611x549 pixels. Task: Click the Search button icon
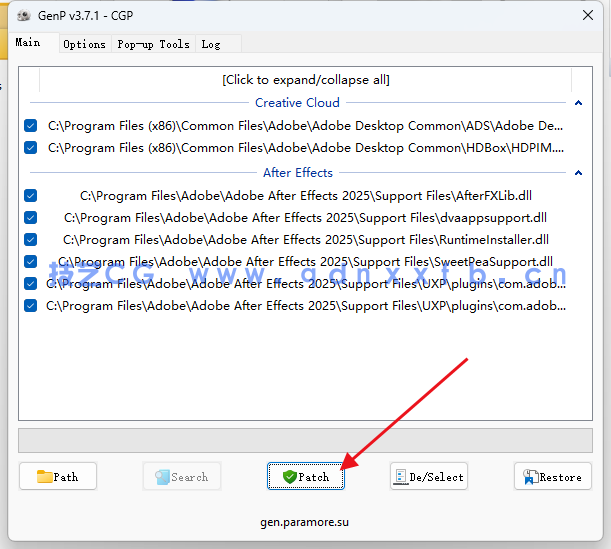click(x=160, y=477)
